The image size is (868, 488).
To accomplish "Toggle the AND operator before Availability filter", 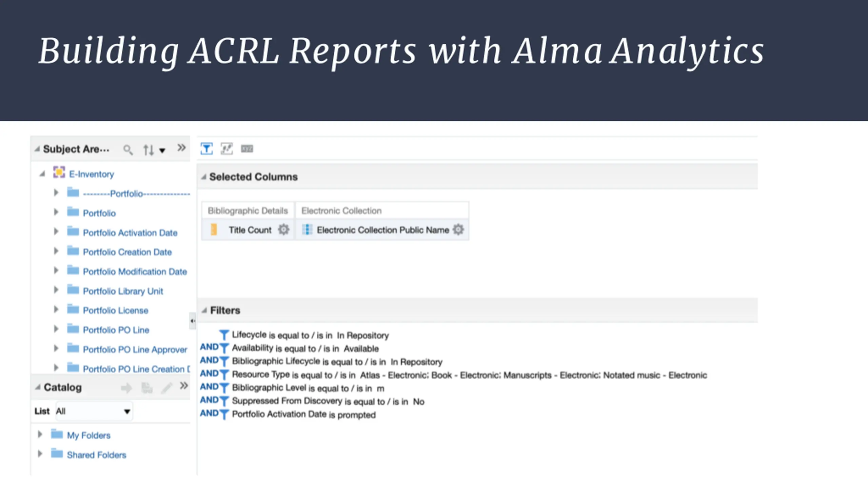I will [209, 347].
